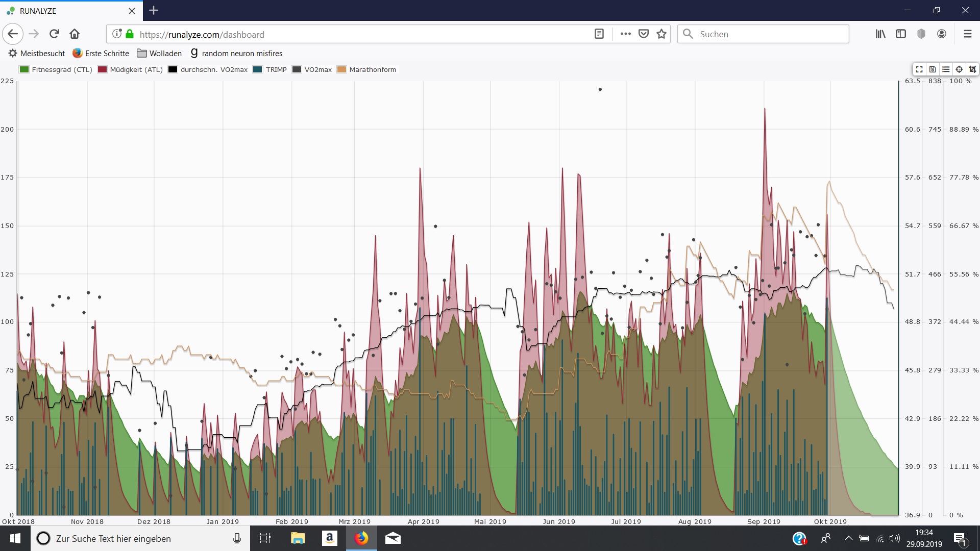The image size is (980, 551).
Task: Bookmark this page with the star icon
Action: coord(661,34)
